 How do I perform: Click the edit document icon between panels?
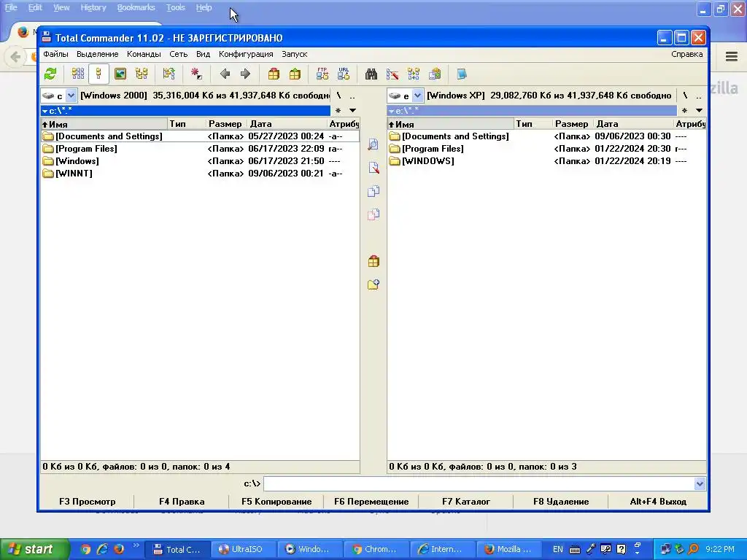(373, 168)
